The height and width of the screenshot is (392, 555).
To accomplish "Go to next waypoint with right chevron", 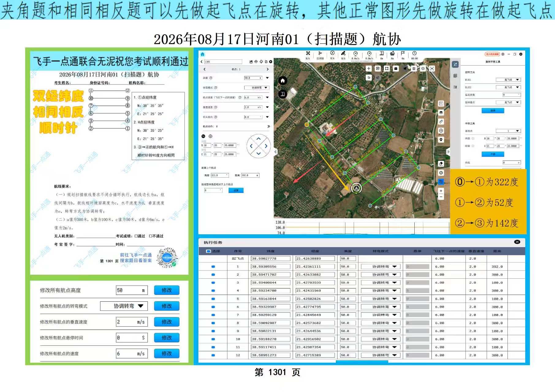I will (x=268, y=69).
